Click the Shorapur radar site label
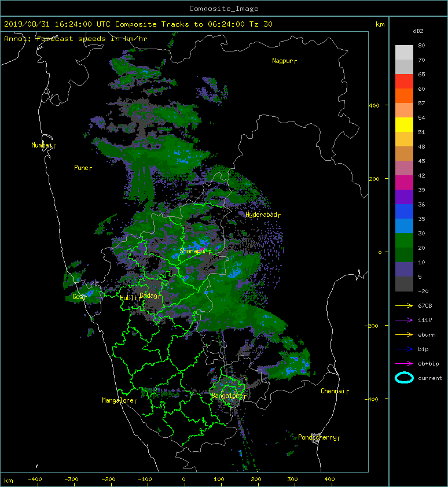 pos(195,251)
